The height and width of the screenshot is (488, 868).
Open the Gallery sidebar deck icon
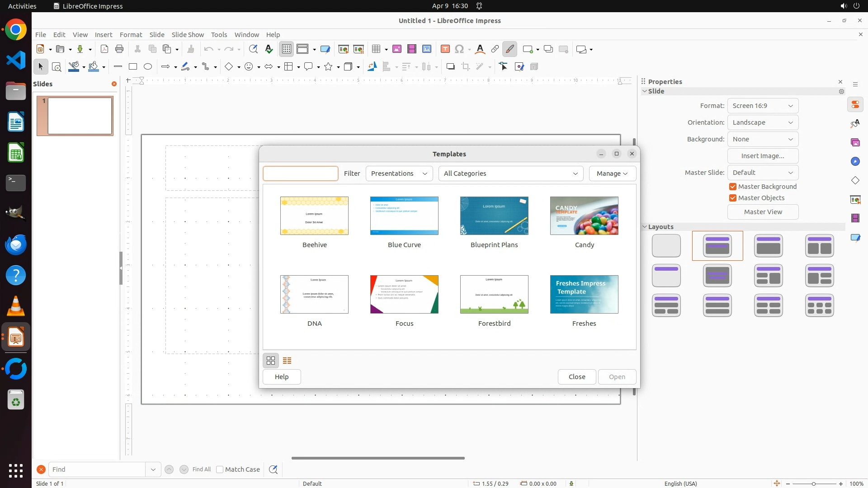[855, 143]
